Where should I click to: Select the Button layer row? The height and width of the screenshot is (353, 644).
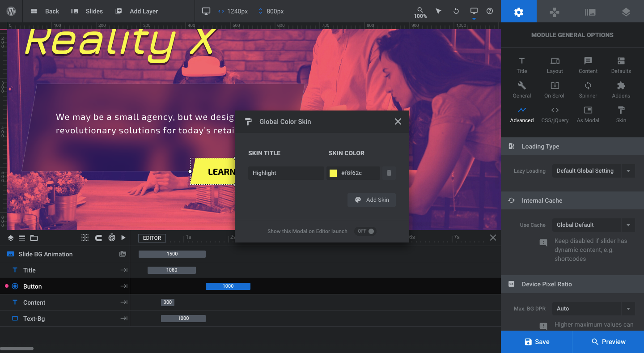[65, 286]
